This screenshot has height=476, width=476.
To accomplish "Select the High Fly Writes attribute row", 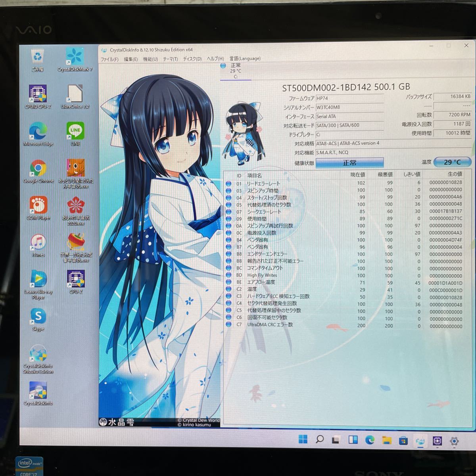I will (x=345, y=275).
